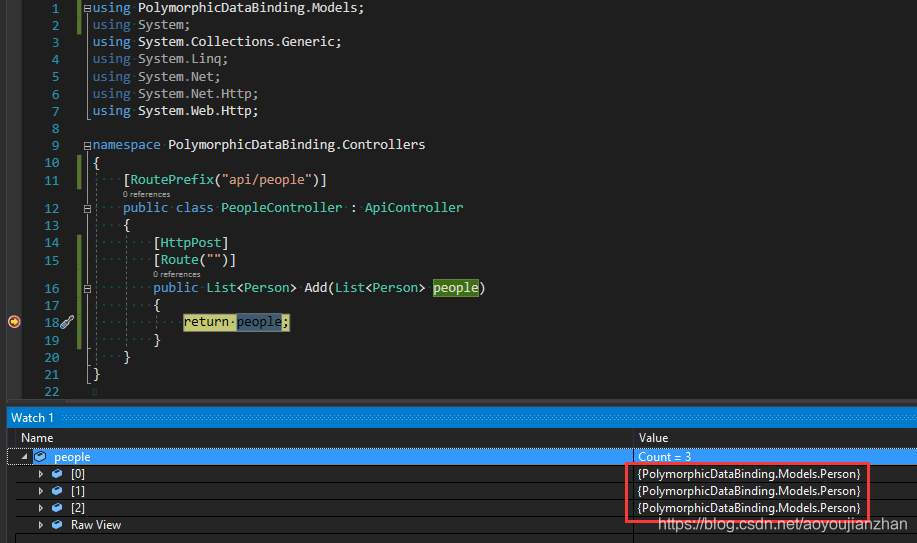Click PeopleController class name on line 12
The width and height of the screenshot is (917, 543).
pos(281,208)
